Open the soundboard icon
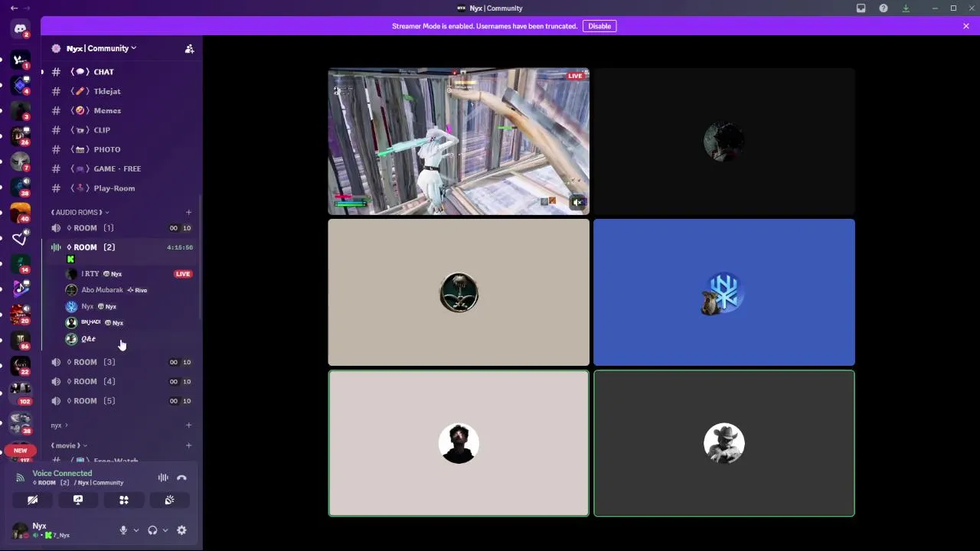The height and width of the screenshot is (551, 980). pos(169,500)
